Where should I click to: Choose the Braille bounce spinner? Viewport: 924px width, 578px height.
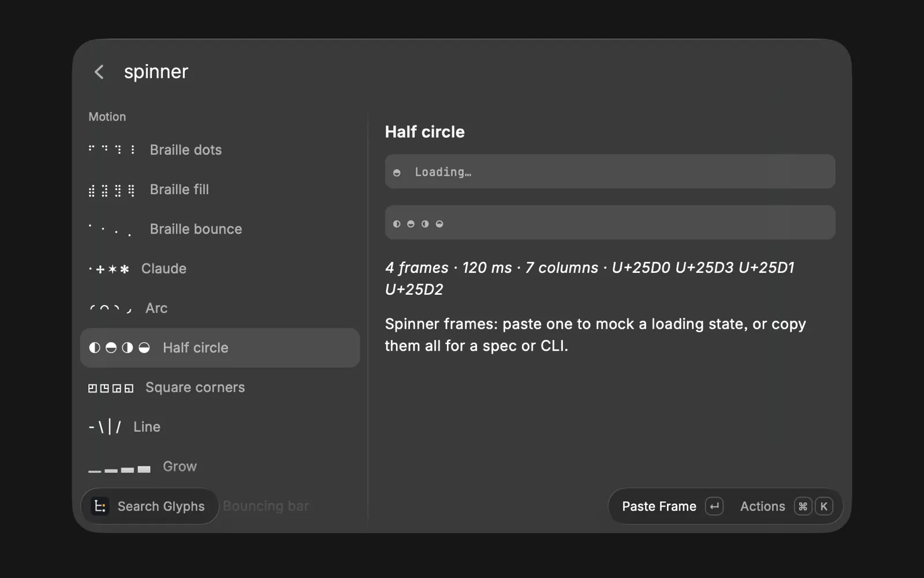pyautogui.click(x=219, y=229)
